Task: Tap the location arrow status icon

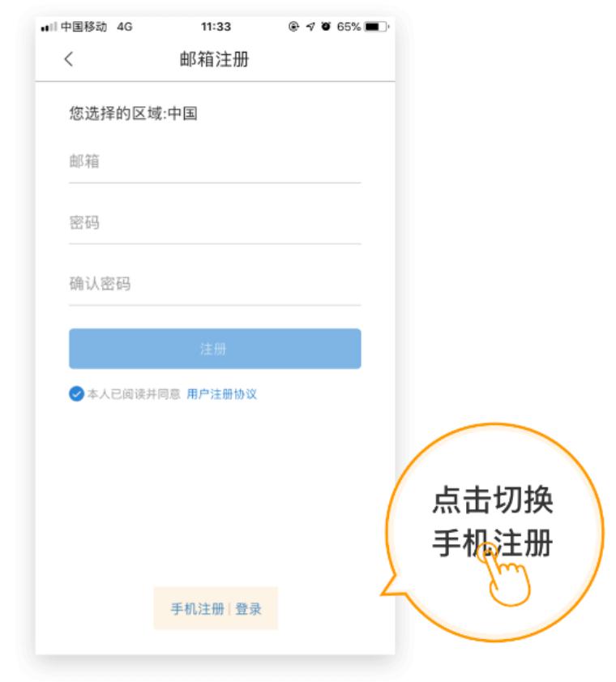Action: coord(310,27)
